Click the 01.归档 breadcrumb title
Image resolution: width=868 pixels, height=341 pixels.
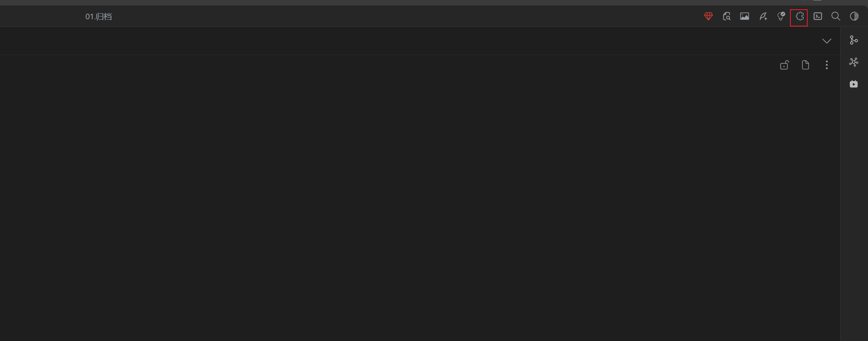click(x=98, y=16)
